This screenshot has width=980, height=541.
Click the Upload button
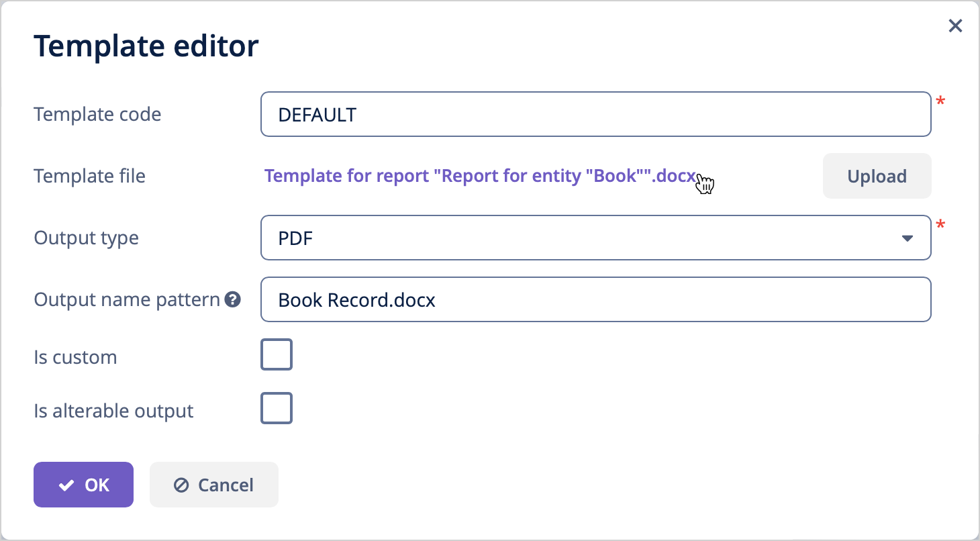[x=877, y=176]
